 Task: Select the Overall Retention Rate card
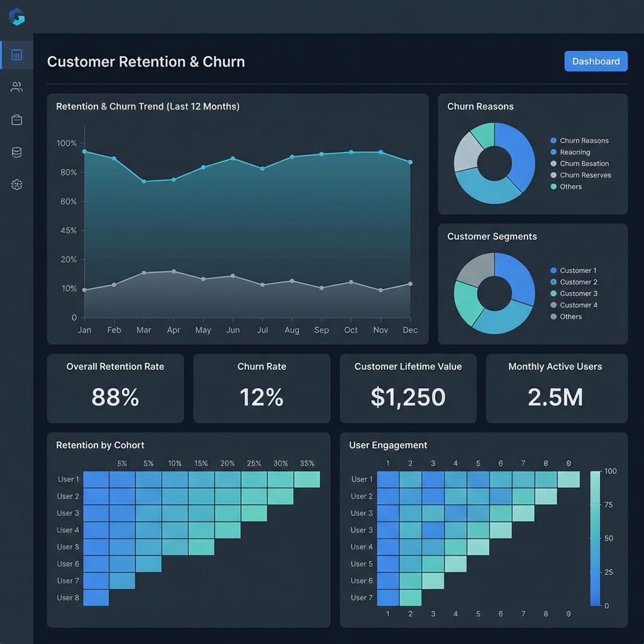(115, 388)
